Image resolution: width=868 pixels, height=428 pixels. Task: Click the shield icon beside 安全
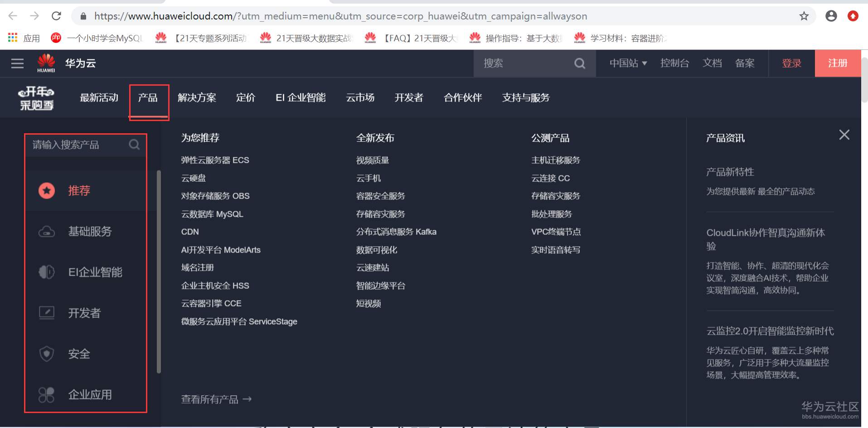point(47,354)
